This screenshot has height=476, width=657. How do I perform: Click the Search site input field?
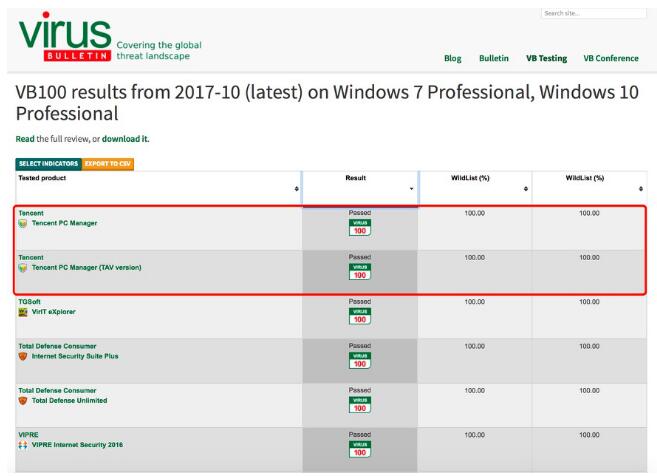[x=592, y=13]
